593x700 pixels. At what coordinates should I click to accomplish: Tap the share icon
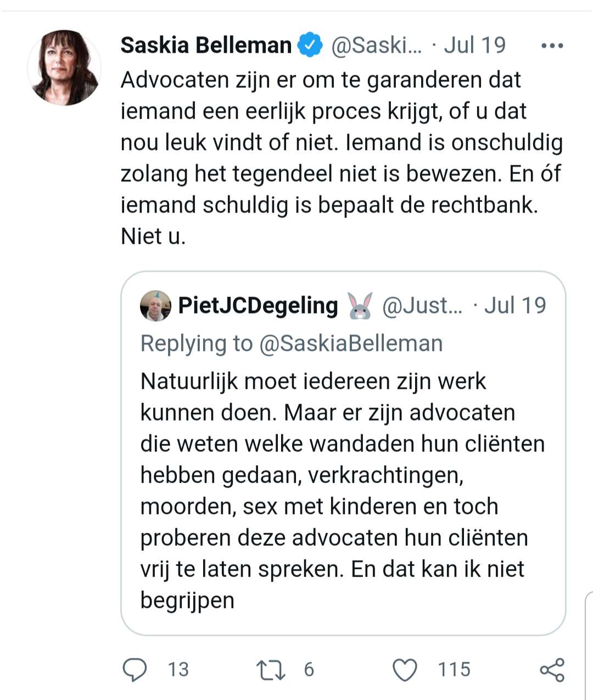tap(552, 670)
